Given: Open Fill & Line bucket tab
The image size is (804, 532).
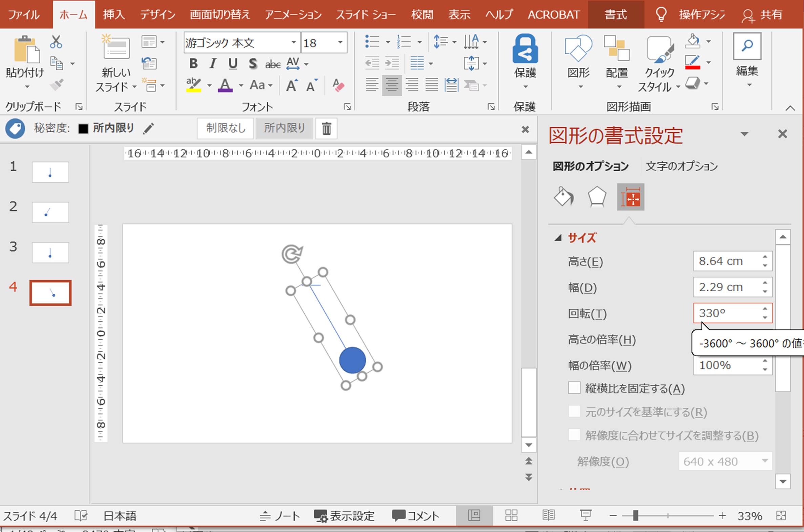Looking at the screenshot, I should click(x=564, y=197).
